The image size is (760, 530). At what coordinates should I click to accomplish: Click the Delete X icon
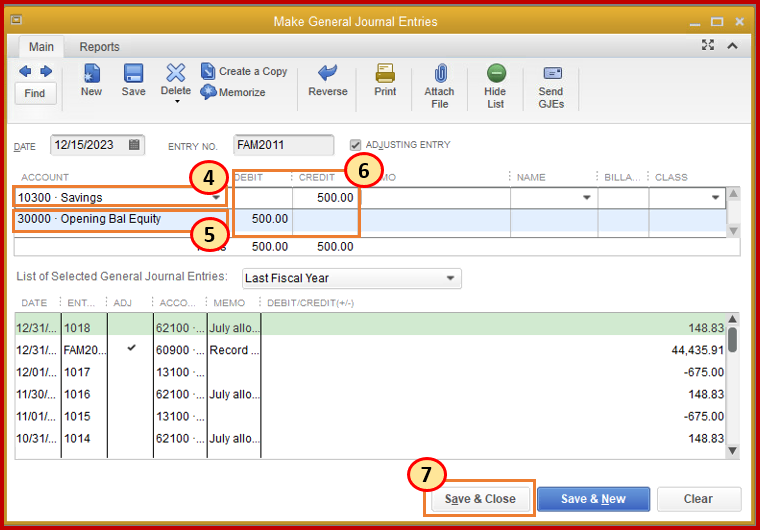click(x=175, y=73)
